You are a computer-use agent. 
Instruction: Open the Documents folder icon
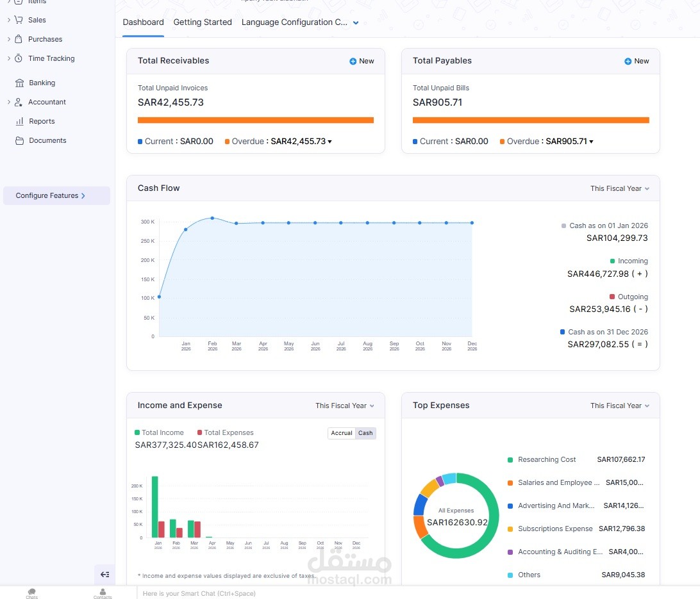point(19,140)
